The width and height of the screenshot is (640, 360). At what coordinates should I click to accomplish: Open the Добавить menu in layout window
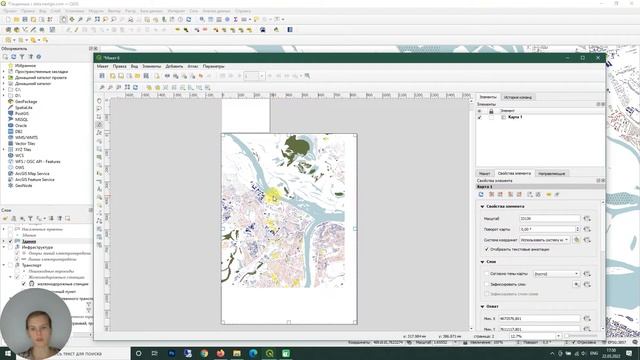point(174,66)
